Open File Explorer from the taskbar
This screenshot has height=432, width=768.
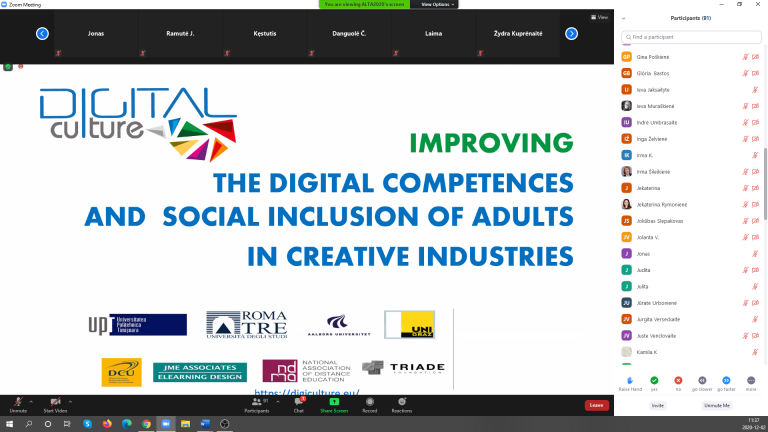tap(185, 424)
